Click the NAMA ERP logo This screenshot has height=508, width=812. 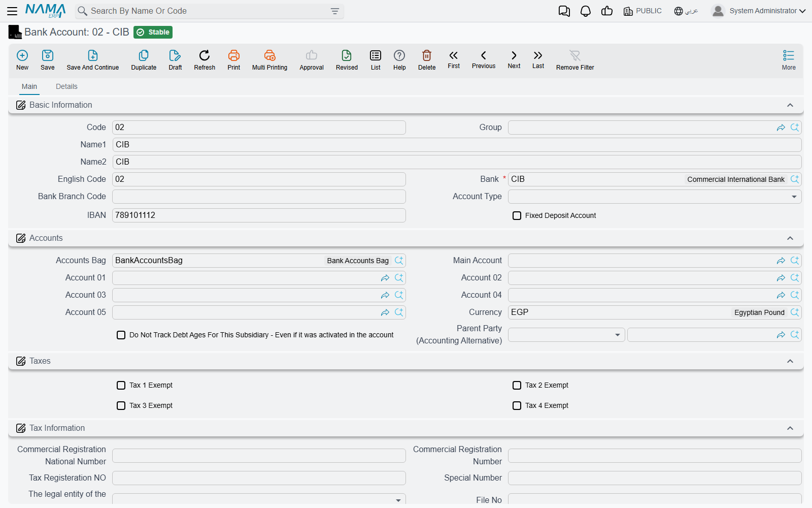click(x=46, y=11)
